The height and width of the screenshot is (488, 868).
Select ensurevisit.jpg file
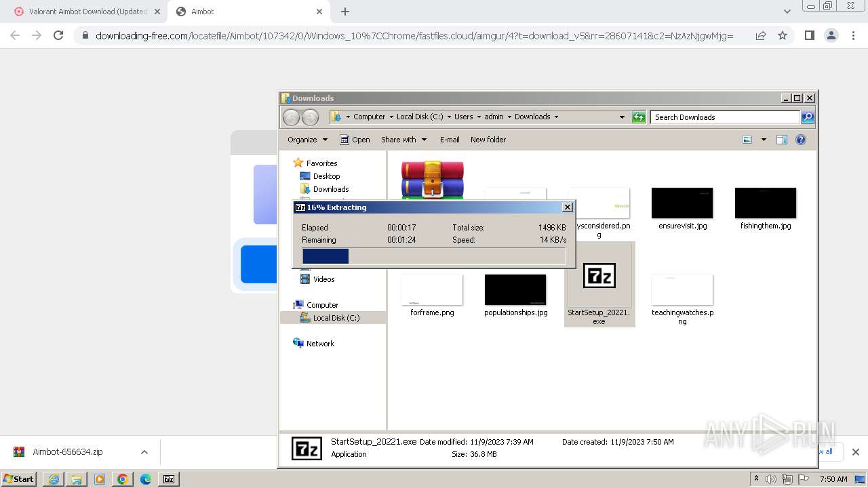tap(682, 209)
